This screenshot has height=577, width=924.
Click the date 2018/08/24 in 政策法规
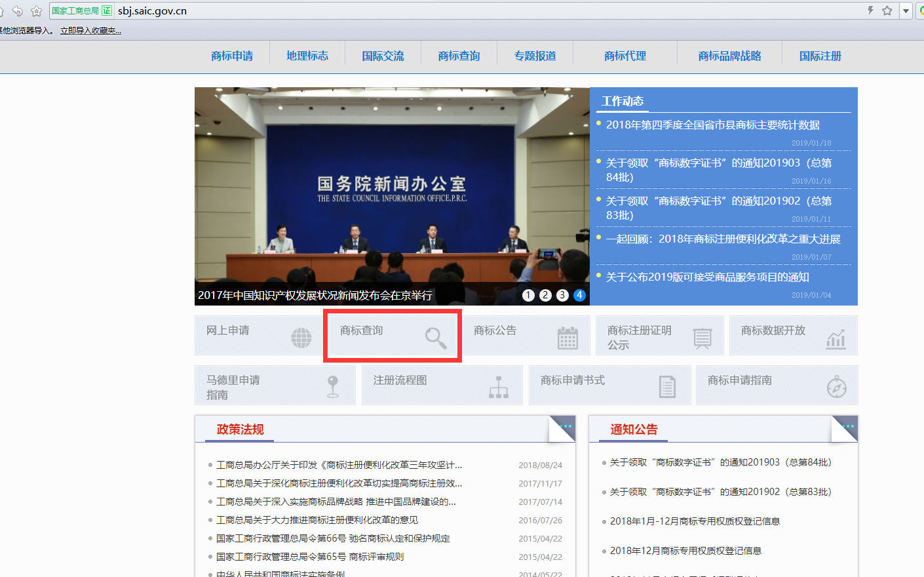[541, 466]
